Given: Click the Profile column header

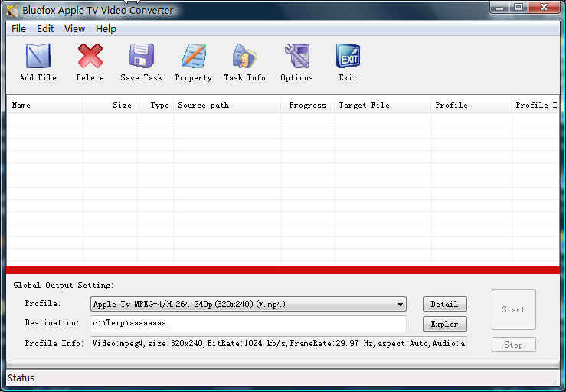Looking at the screenshot, I should click(x=471, y=106).
